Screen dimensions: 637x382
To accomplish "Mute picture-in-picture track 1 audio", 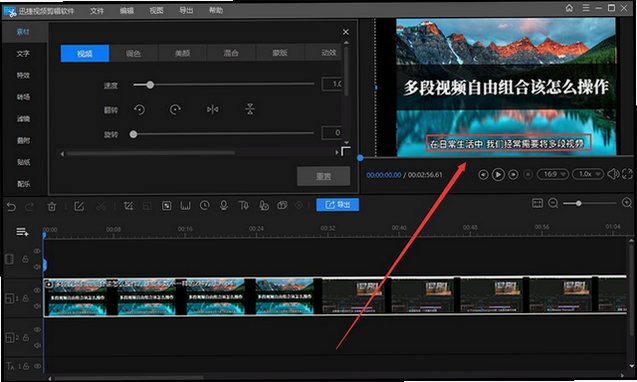I will pyautogui.click(x=37, y=306).
